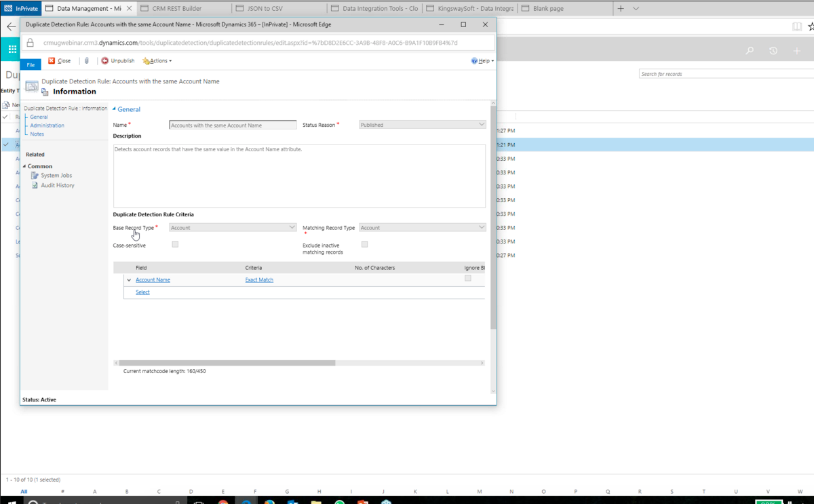Image resolution: width=814 pixels, height=504 pixels.
Task: Open the blue File tab
Action: click(x=31, y=64)
